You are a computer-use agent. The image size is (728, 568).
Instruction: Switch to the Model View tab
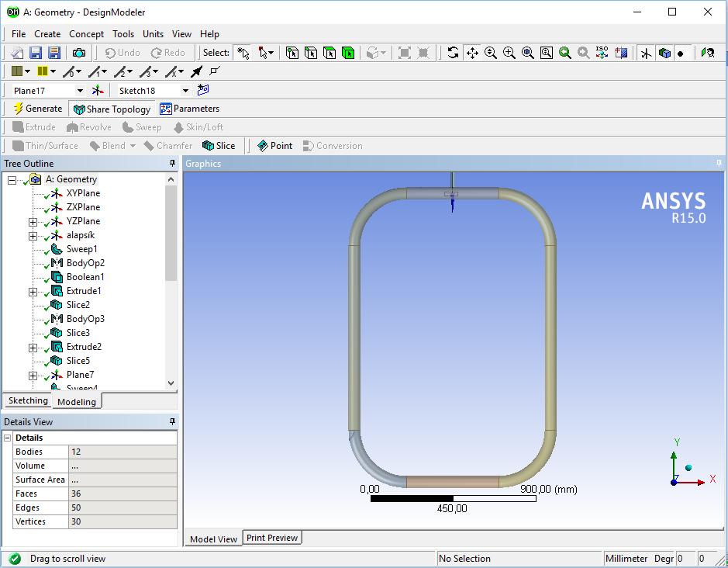pyautogui.click(x=213, y=539)
